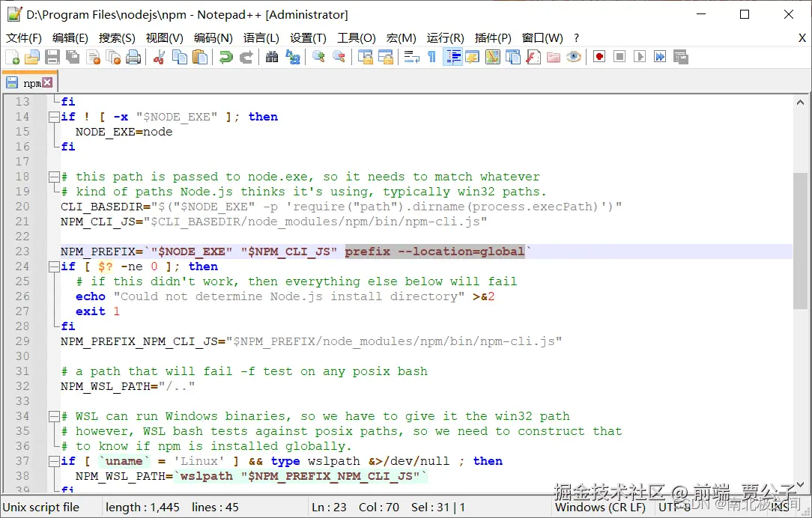
Task: Open the Replace toolbar icon
Action: 293,57
